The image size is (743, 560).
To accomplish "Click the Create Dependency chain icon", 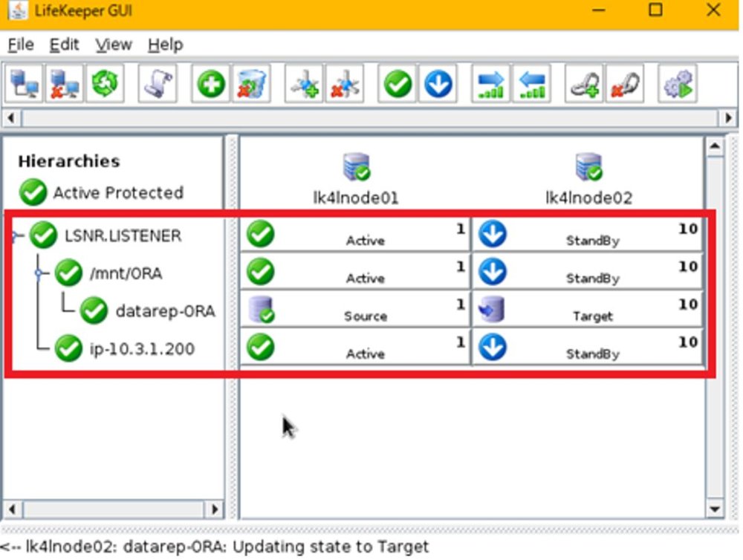I will 584,85.
